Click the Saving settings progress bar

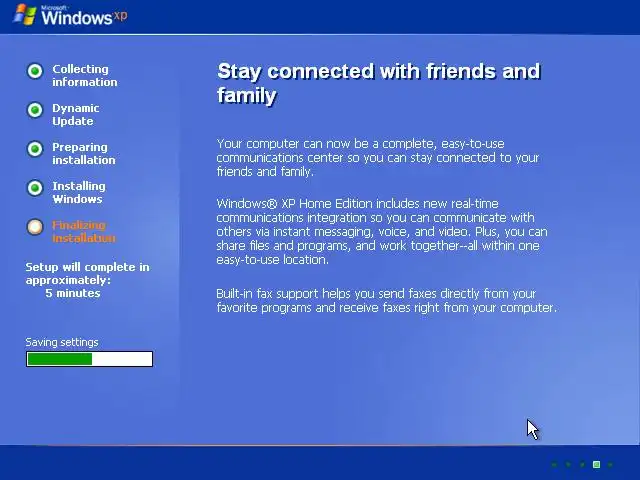89,359
